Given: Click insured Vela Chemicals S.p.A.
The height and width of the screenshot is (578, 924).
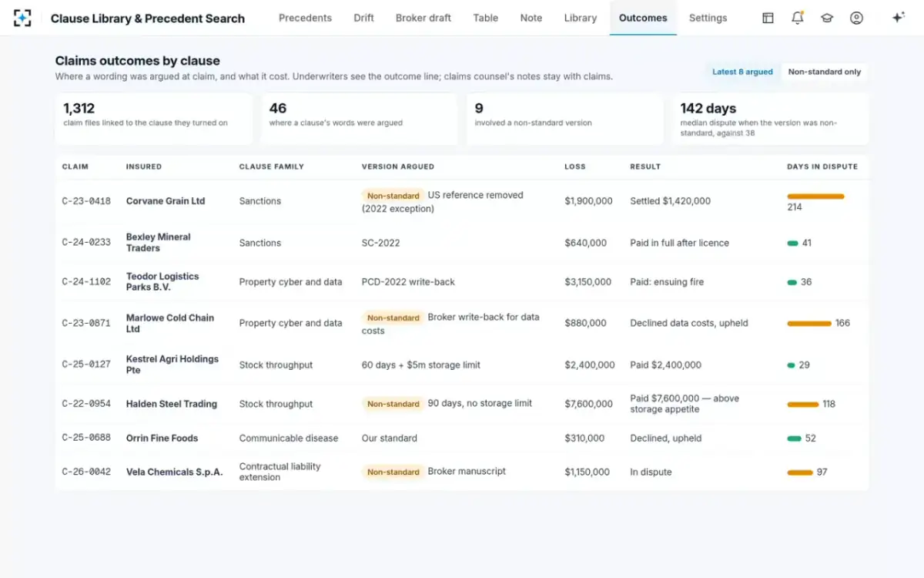Looking at the screenshot, I should pyautogui.click(x=175, y=472).
